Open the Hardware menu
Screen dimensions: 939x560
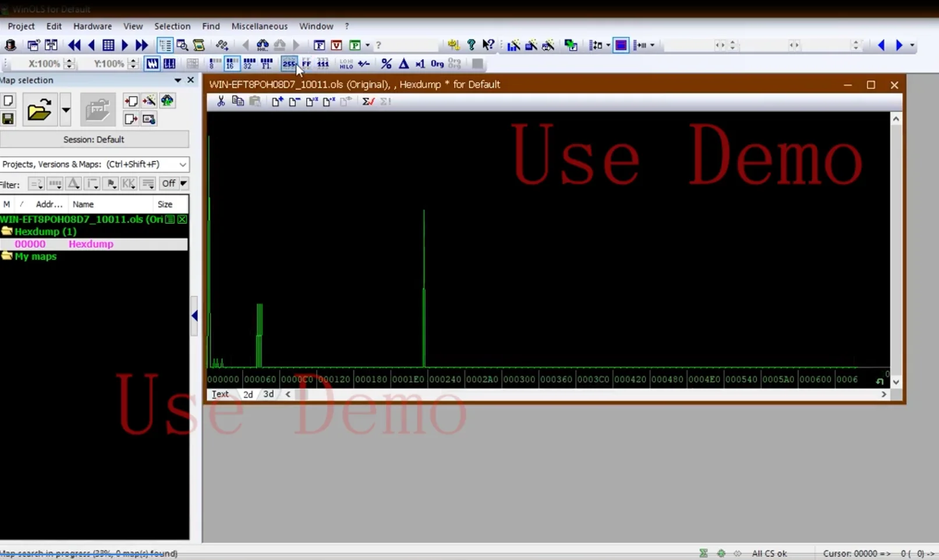pyautogui.click(x=93, y=26)
